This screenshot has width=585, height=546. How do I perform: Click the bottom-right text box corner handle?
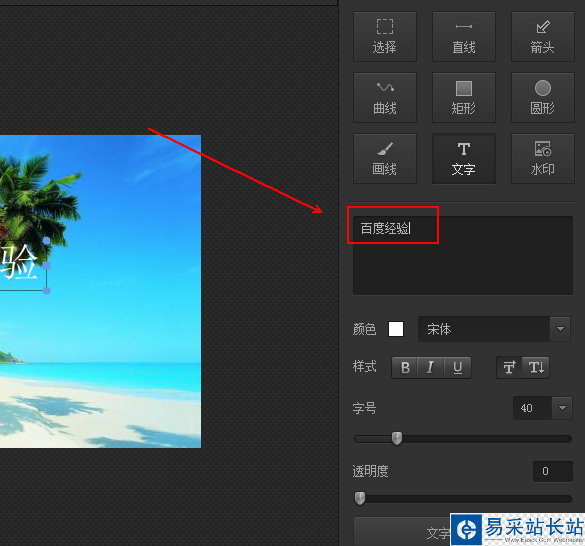(47, 290)
